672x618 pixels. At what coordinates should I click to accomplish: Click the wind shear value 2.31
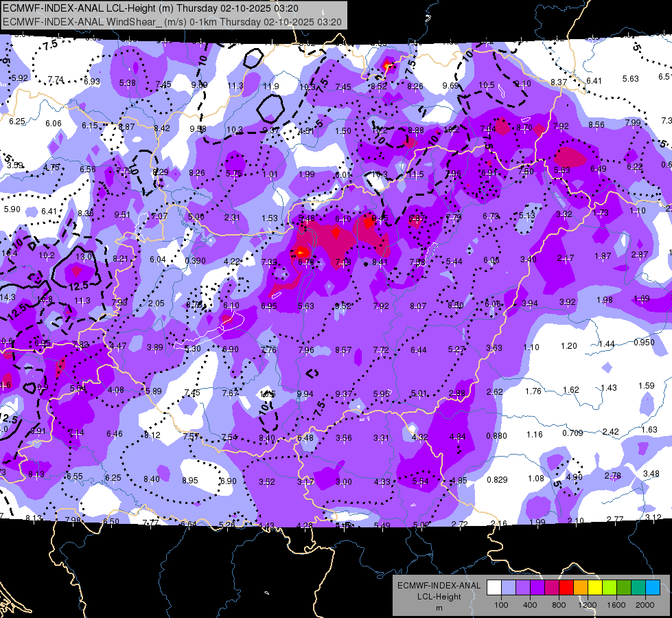coord(232,218)
